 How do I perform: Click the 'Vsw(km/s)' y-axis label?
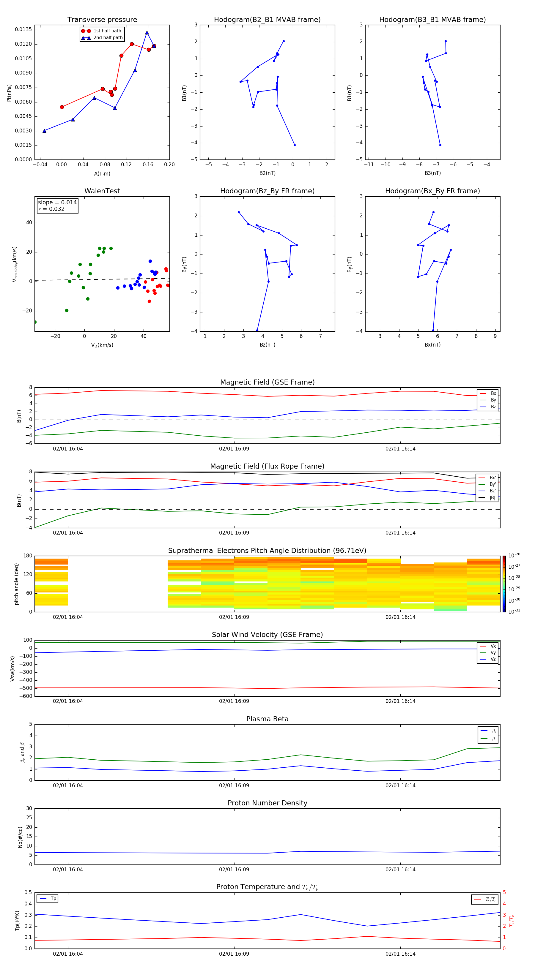pyautogui.click(x=12, y=668)
